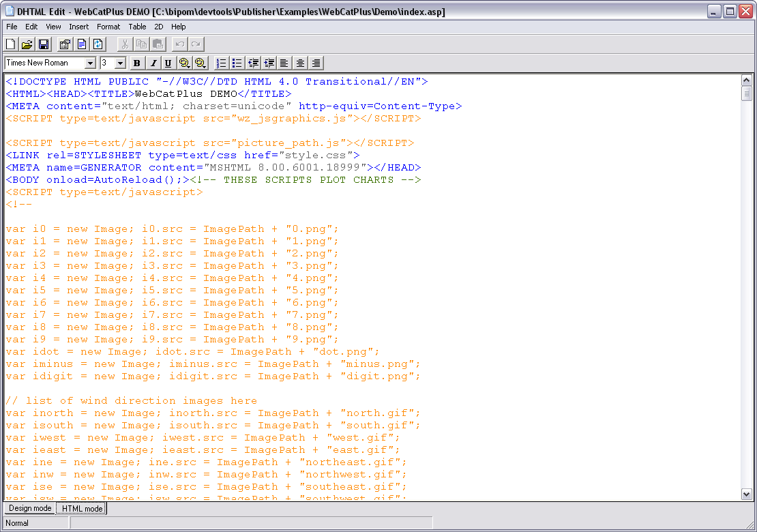Click the var i5 line with 5.png

pos(173,290)
